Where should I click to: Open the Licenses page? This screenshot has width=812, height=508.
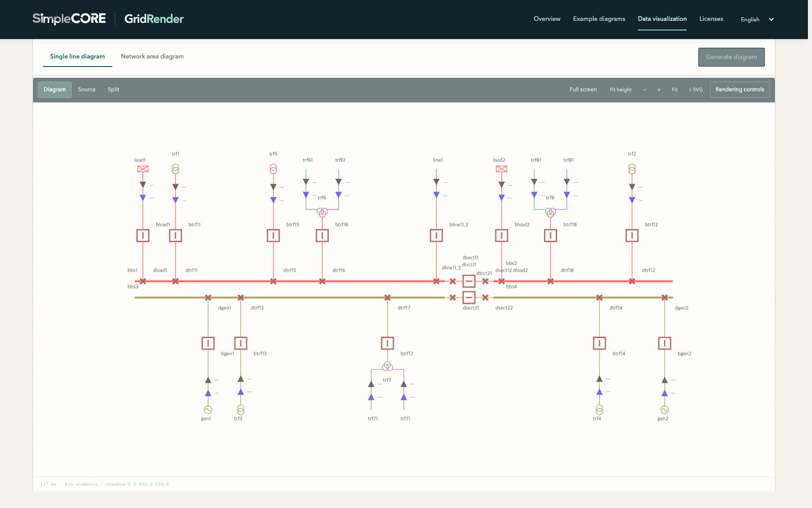tap(711, 19)
